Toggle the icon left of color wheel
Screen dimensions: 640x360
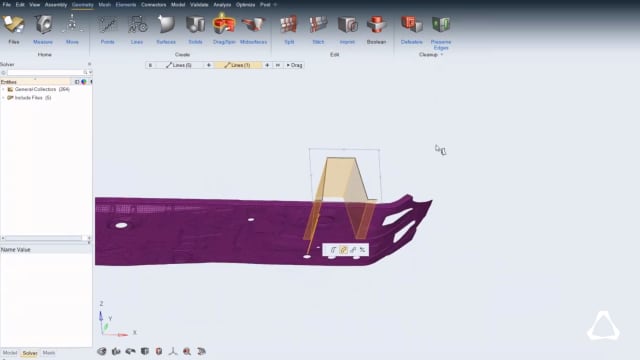[x=77, y=82]
